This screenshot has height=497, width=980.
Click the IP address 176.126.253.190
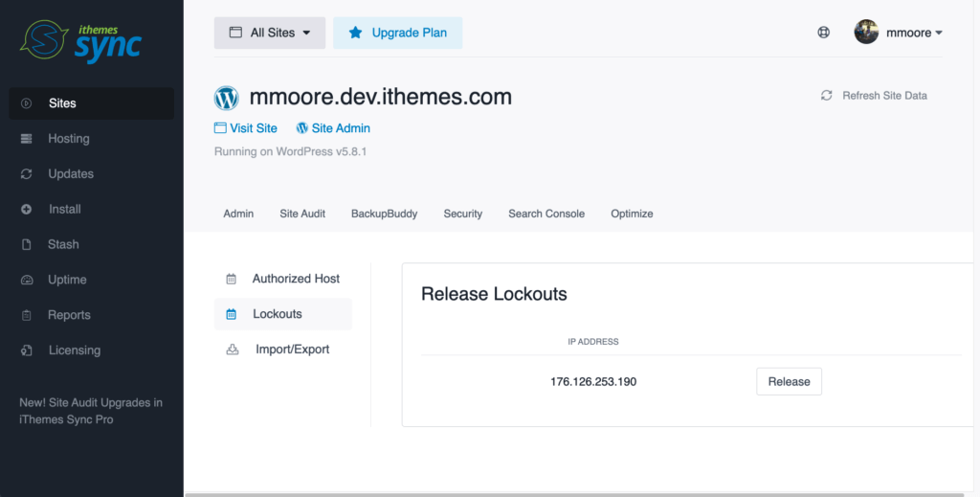(x=593, y=381)
